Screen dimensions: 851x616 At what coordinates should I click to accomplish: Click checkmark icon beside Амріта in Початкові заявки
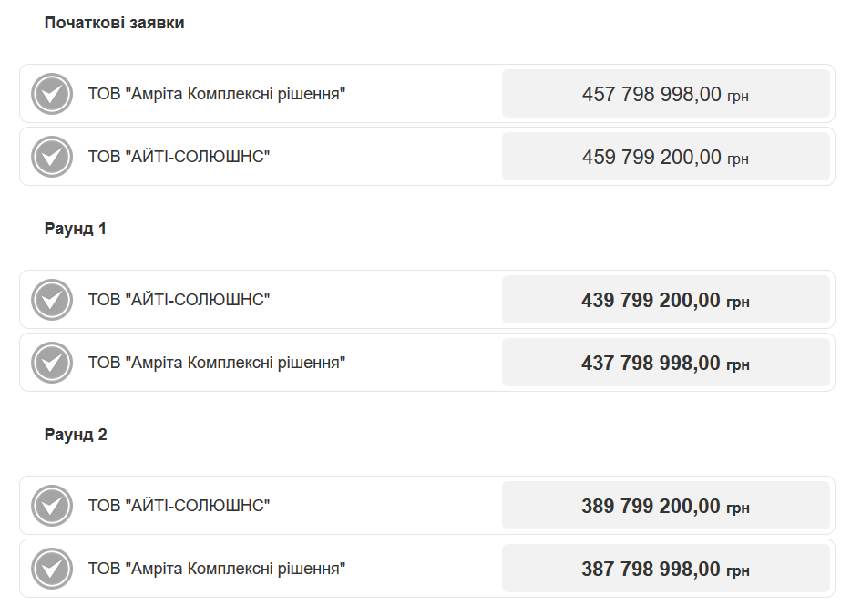click(x=52, y=94)
